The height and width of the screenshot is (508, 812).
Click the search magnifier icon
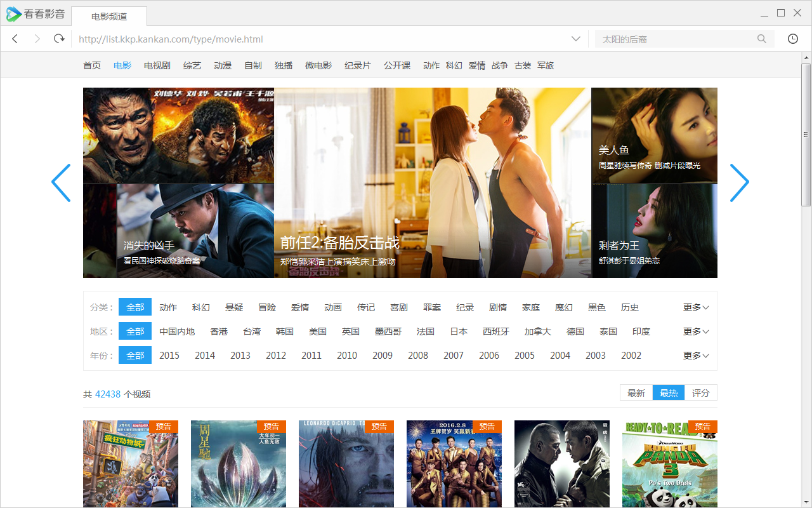click(x=762, y=39)
